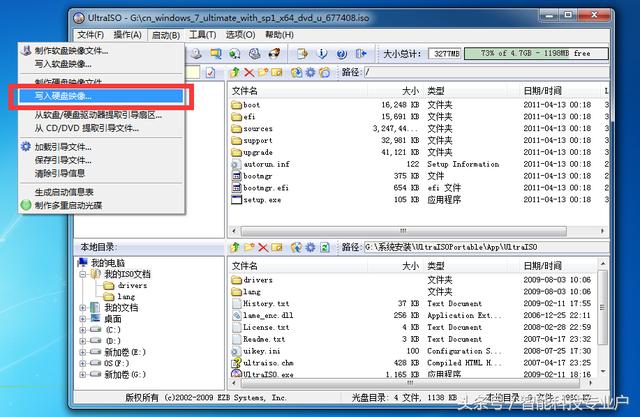This screenshot has width=640, height=417.
Task: Click the up-folder icon in the local directory toolbar
Action: [235, 247]
